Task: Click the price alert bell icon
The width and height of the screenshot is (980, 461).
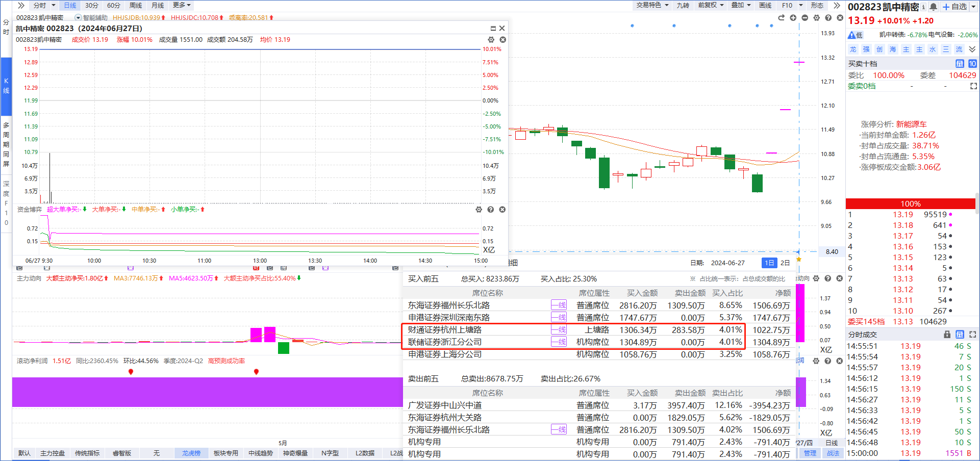Action: (x=933, y=7)
